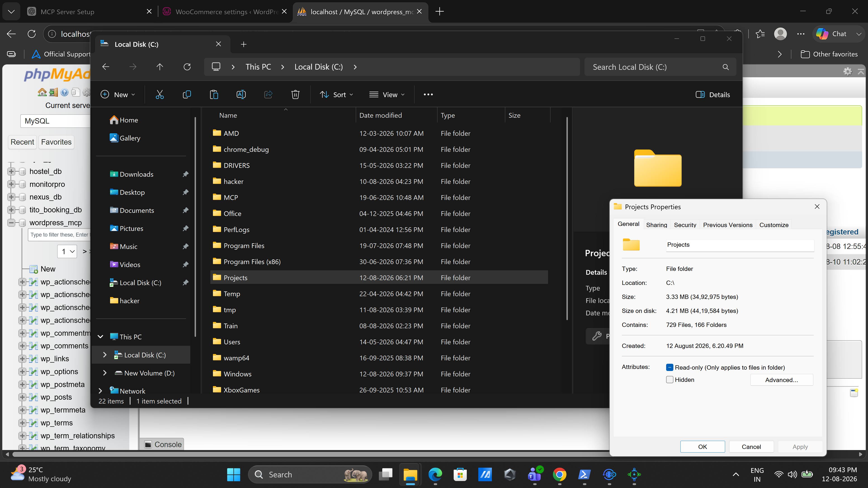Go up one folder level arrow

point(160,67)
